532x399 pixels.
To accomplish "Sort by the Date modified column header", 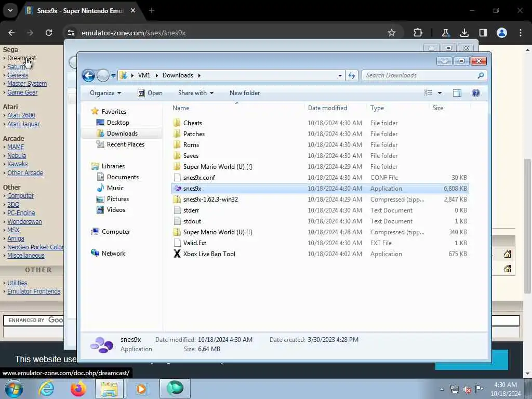I will point(327,108).
